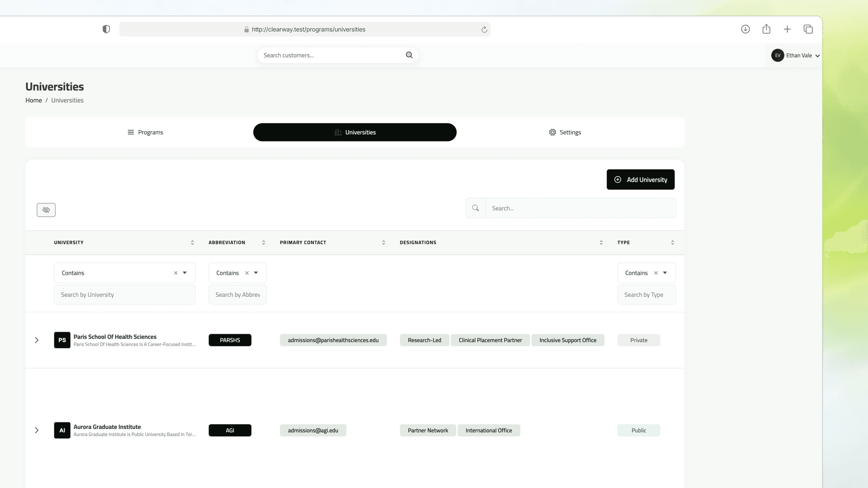This screenshot has width=868, height=488.
Task: Go to Home breadcrumb link
Action: click(x=33, y=100)
